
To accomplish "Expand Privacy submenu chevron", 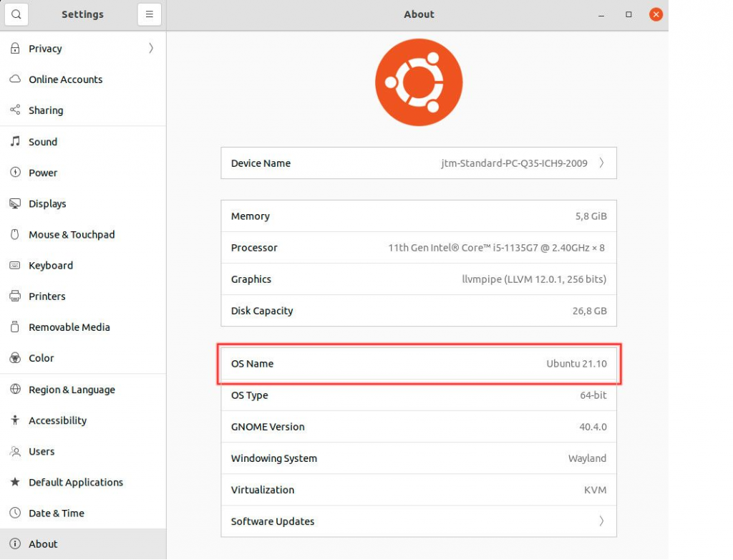I will [x=150, y=48].
